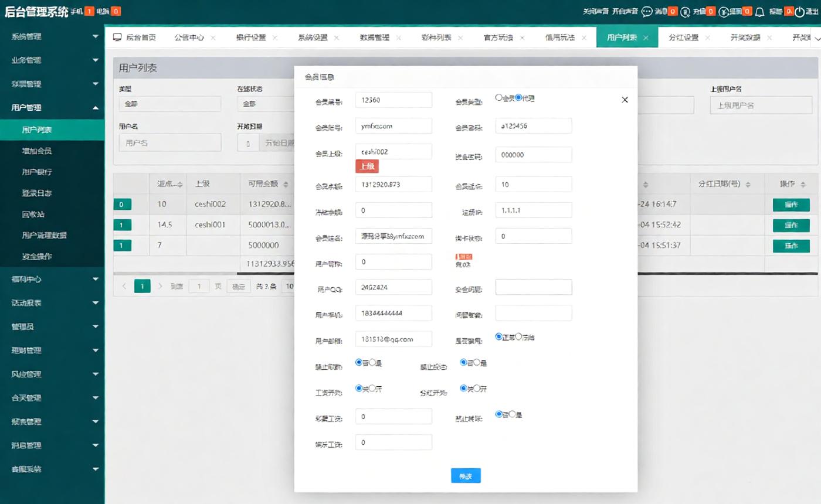
Task: Select the 会员 member type radio
Action: pos(499,98)
